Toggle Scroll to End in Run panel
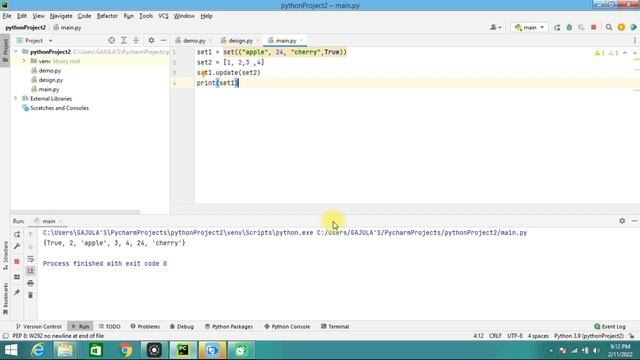This screenshot has width=640, height=360. pos(31,271)
